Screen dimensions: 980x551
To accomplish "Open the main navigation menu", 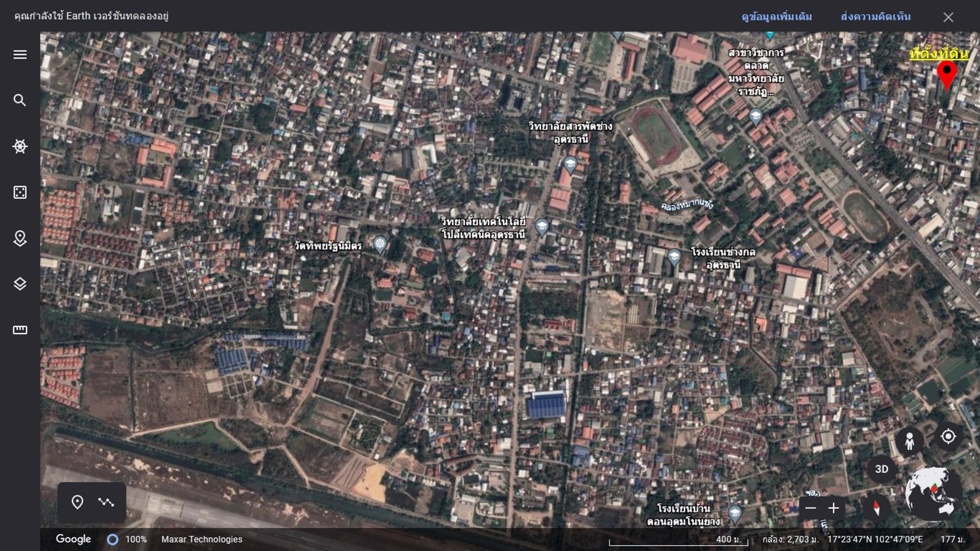I will (19, 55).
